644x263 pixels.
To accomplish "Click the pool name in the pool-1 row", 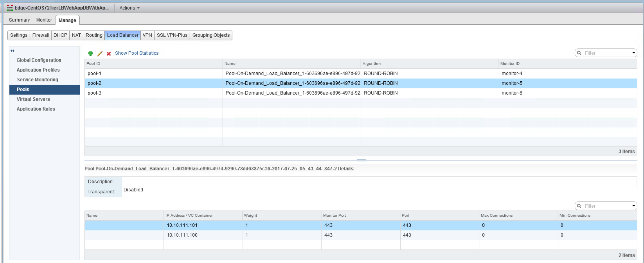I will 293,73.
